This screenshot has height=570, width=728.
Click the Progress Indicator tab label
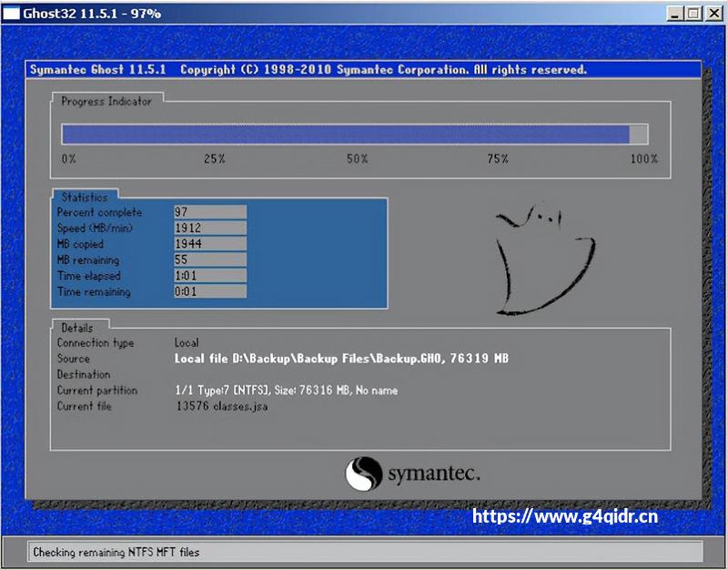(106, 101)
